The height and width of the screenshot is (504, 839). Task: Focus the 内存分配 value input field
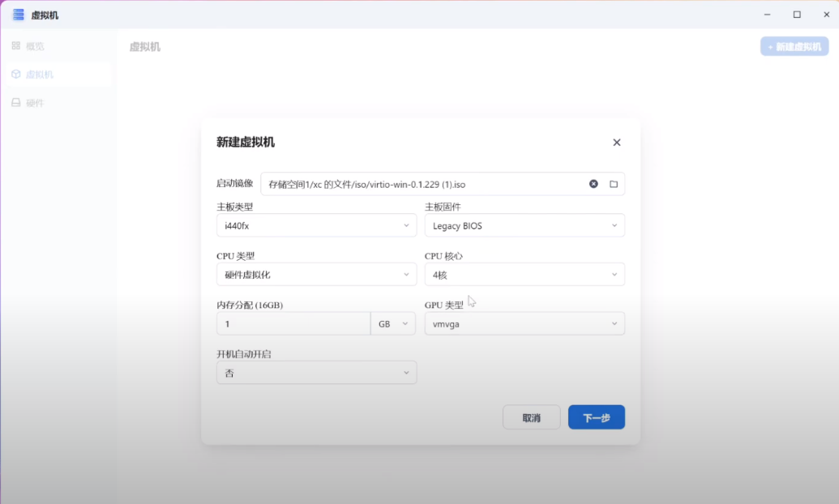pyautogui.click(x=293, y=323)
